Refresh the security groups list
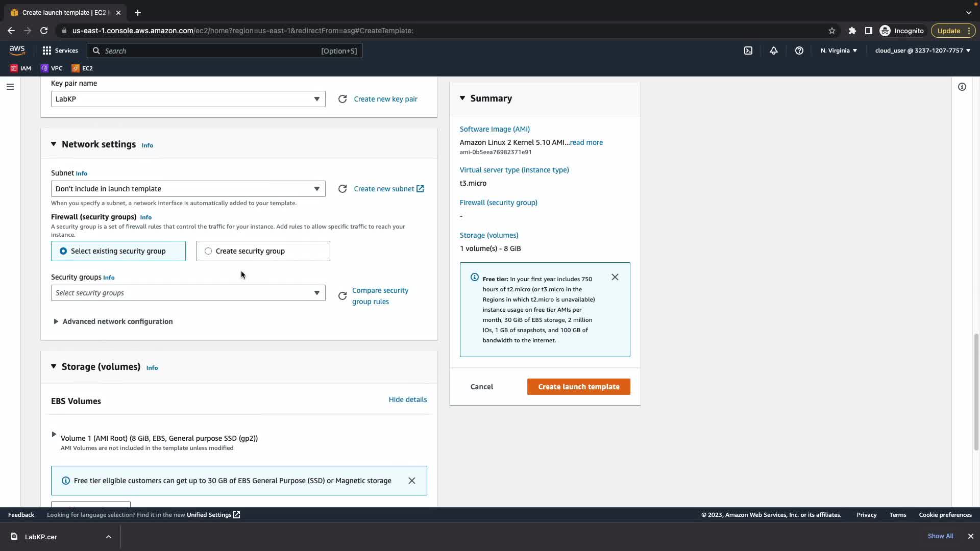Screen dimensions: 980x551 [342, 296]
